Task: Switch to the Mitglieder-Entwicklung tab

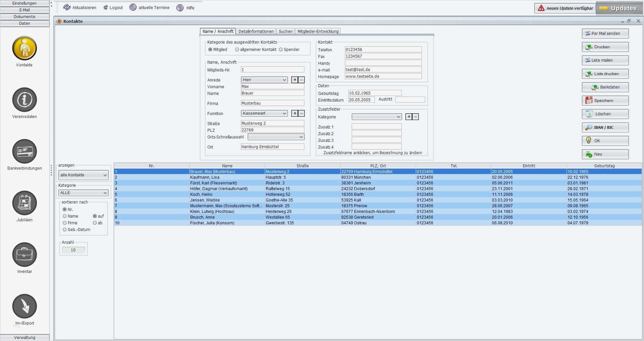Action: pos(318,31)
